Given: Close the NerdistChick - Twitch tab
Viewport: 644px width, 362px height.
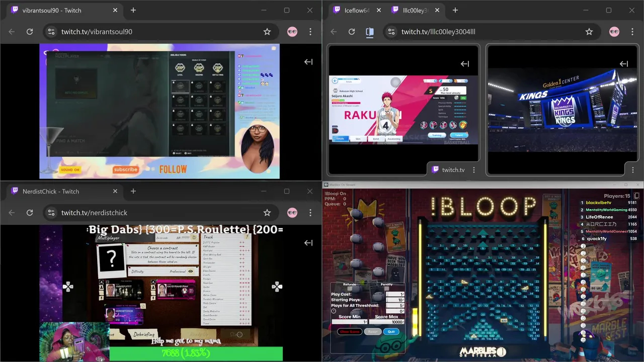Looking at the screenshot, I should pos(115,191).
